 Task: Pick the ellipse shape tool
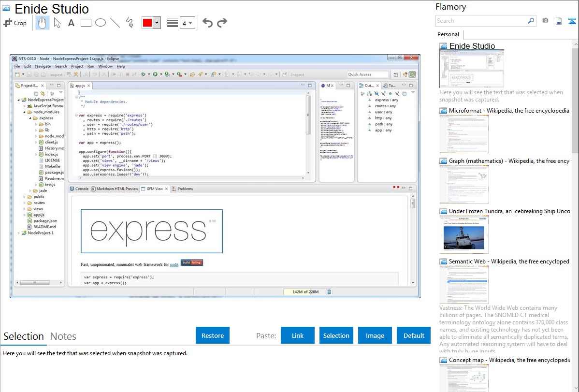point(101,23)
